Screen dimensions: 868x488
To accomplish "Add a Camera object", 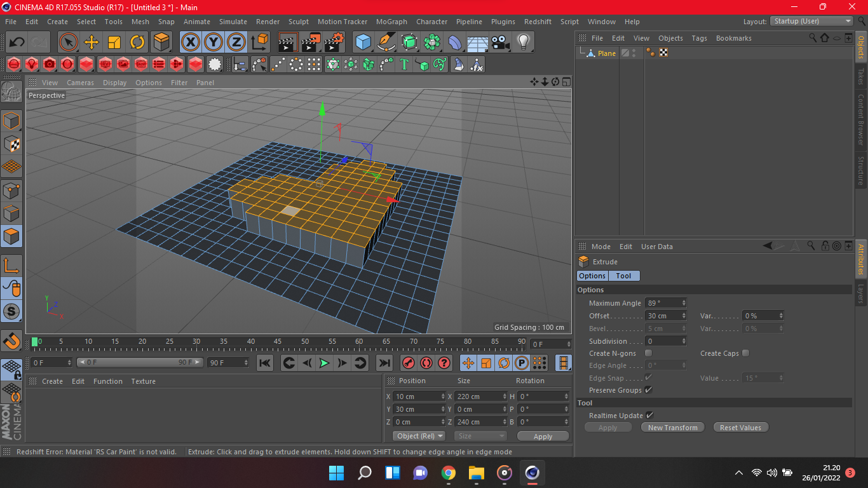I will point(501,43).
